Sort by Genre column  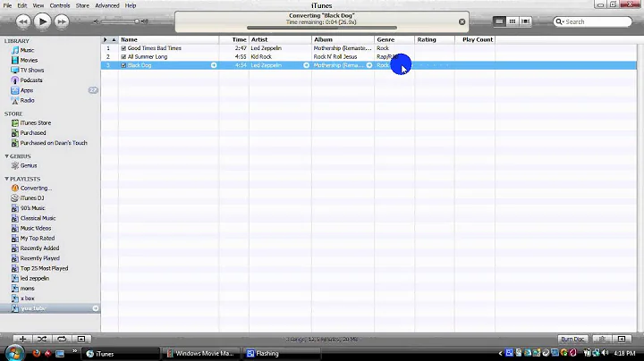pos(394,40)
